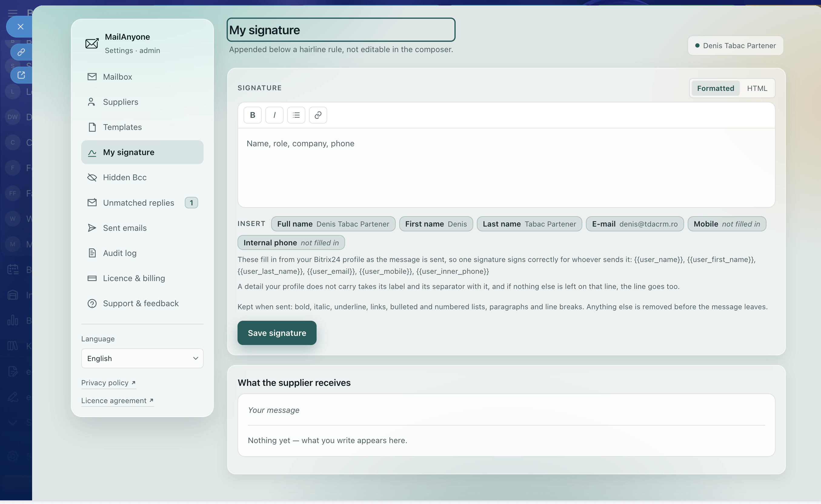Click the Denis Tabac Partener user badge

coord(735,46)
